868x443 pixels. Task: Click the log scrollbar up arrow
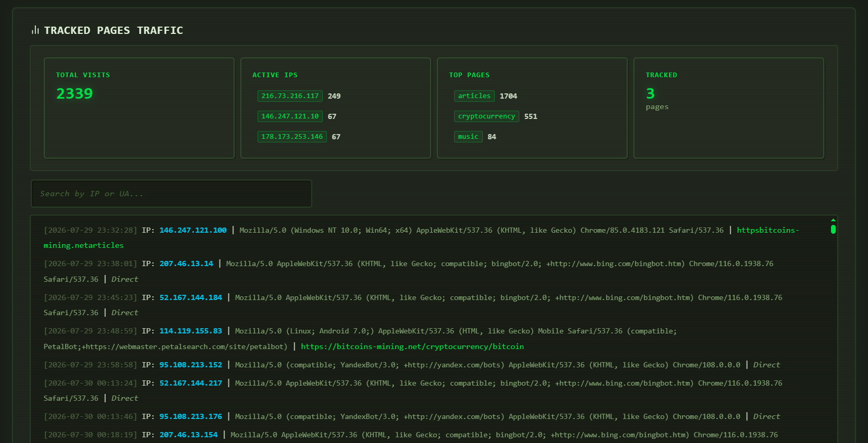coord(833,220)
